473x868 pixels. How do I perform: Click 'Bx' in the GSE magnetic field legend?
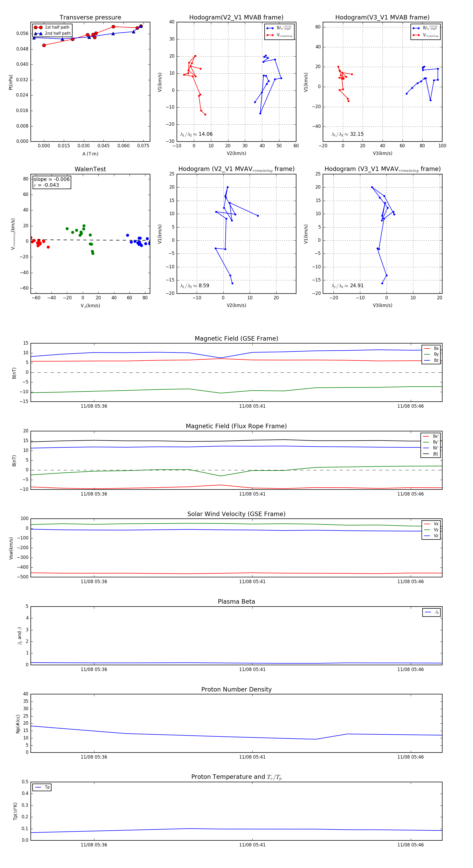pos(431,349)
